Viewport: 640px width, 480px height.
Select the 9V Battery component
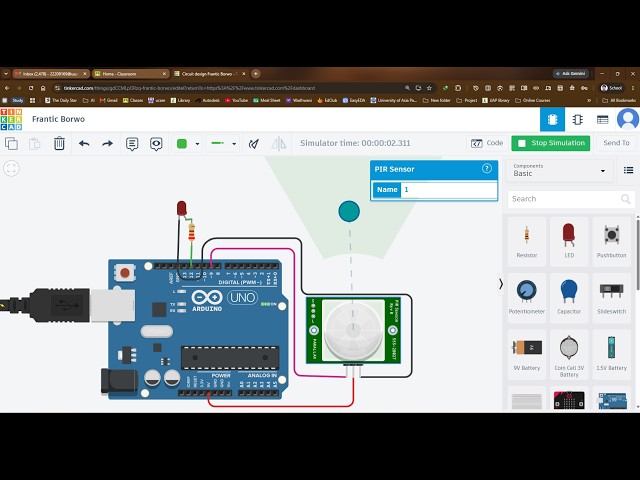coord(527,354)
